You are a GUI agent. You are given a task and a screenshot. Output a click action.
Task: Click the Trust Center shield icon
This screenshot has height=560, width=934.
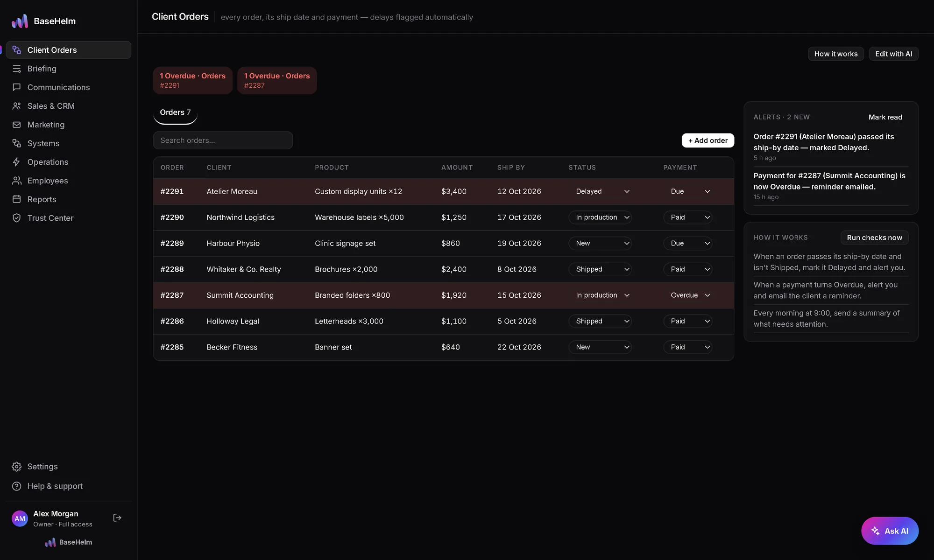coord(17,218)
